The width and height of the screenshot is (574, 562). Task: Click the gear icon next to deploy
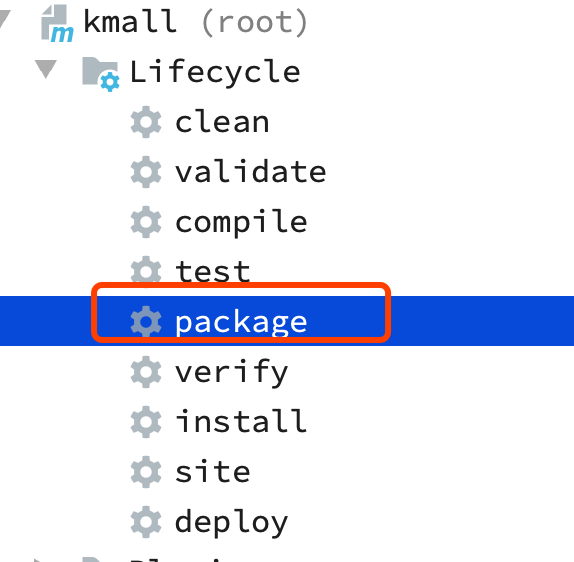click(146, 522)
